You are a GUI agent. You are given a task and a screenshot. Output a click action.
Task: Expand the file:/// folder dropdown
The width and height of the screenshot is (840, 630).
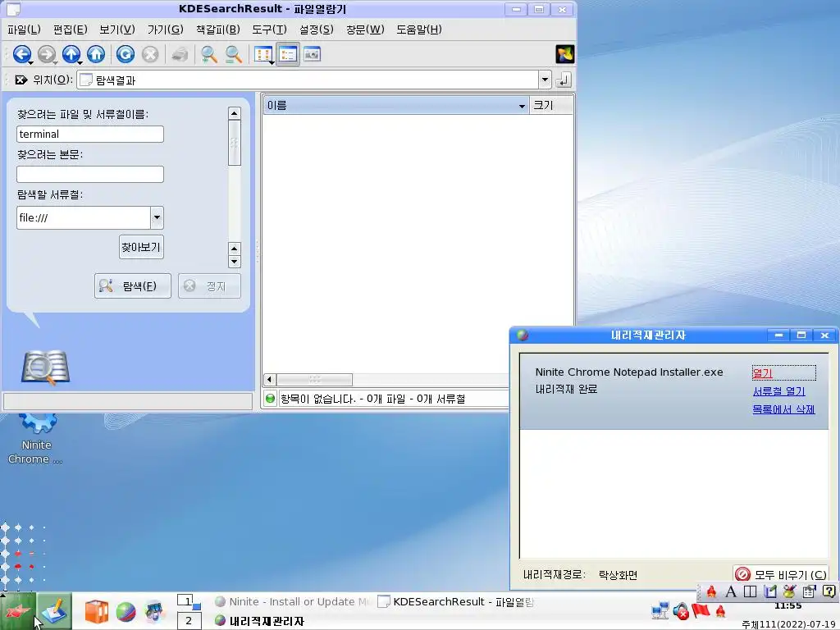pos(157,217)
